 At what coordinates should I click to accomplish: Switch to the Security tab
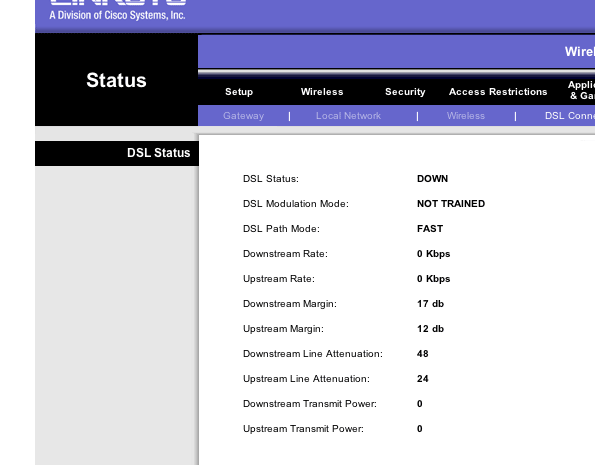(405, 92)
